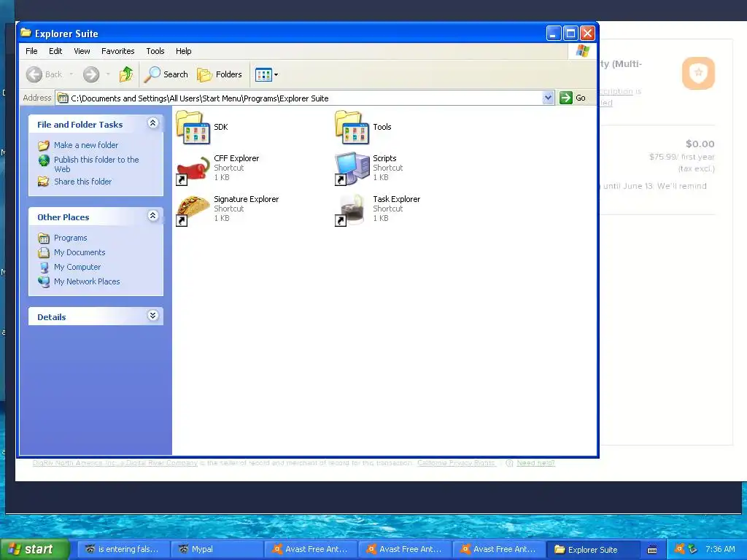Image resolution: width=747 pixels, height=560 pixels.
Task: Open the Views dropdown button
Action: click(x=266, y=74)
